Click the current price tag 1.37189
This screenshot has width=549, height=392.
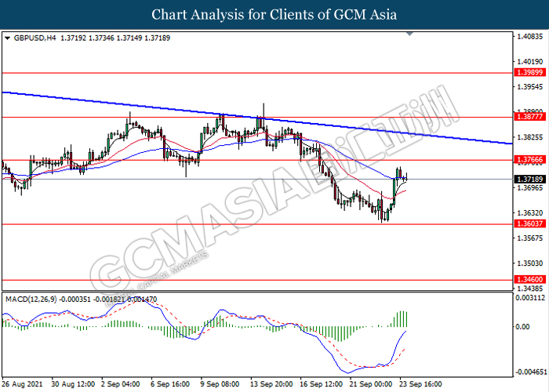(x=529, y=180)
